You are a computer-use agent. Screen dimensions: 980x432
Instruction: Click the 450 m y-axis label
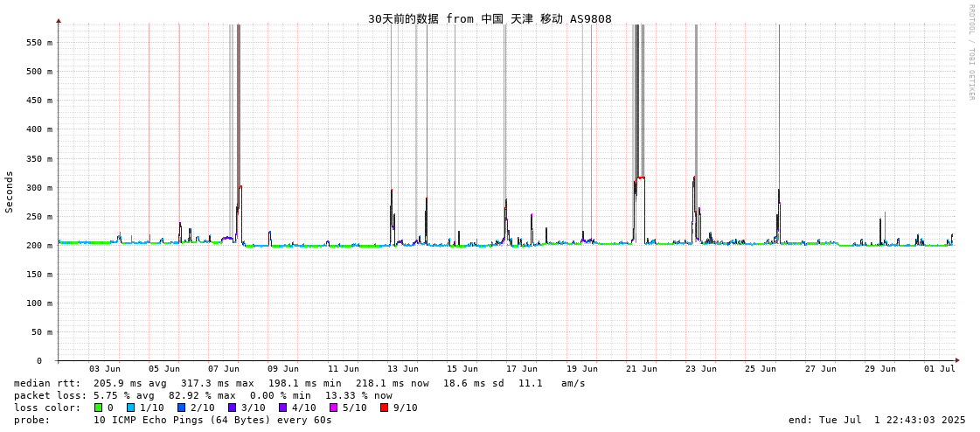click(39, 100)
